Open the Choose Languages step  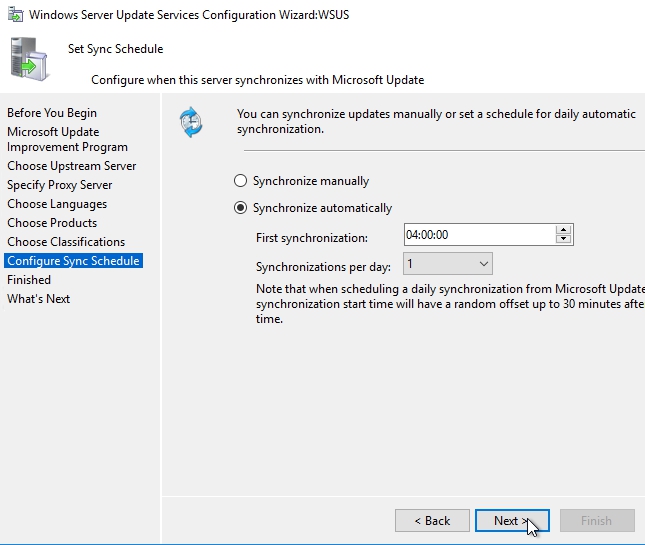tap(57, 204)
